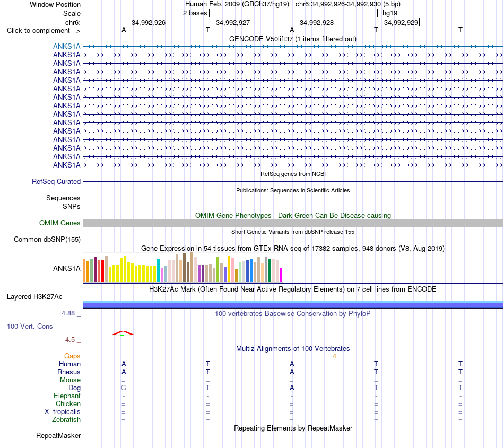Click the -4.5 PhyloP lower value

pyautogui.click(x=69, y=340)
